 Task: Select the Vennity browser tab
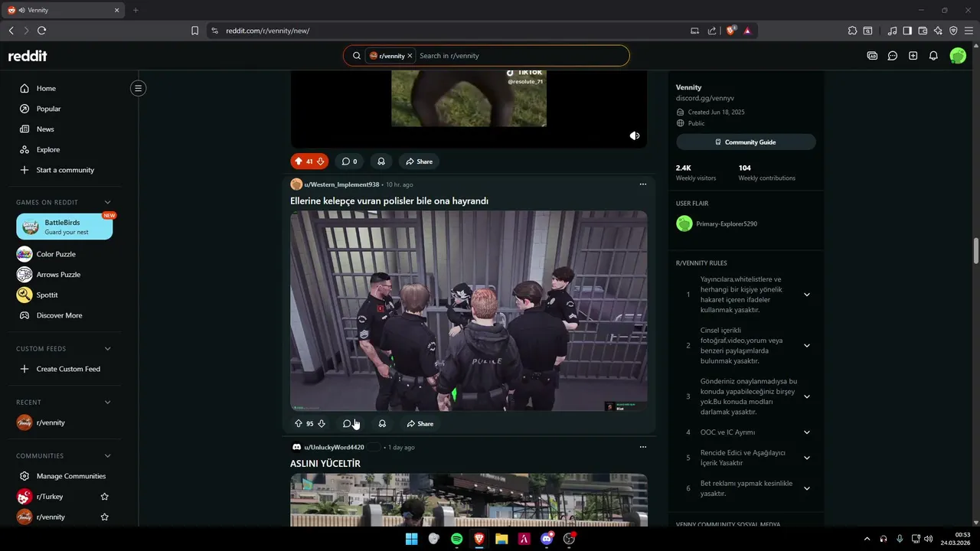(63, 10)
